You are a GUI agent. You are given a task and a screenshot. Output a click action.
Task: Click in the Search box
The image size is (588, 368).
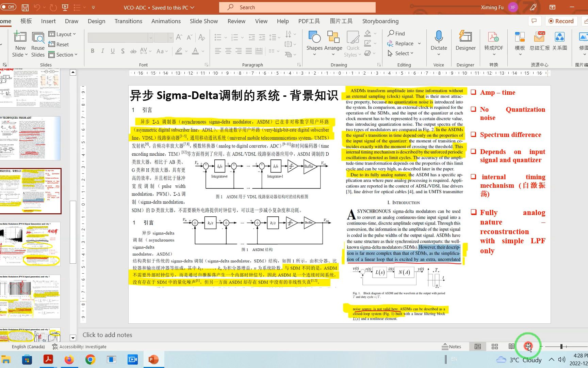click(297, 7)
